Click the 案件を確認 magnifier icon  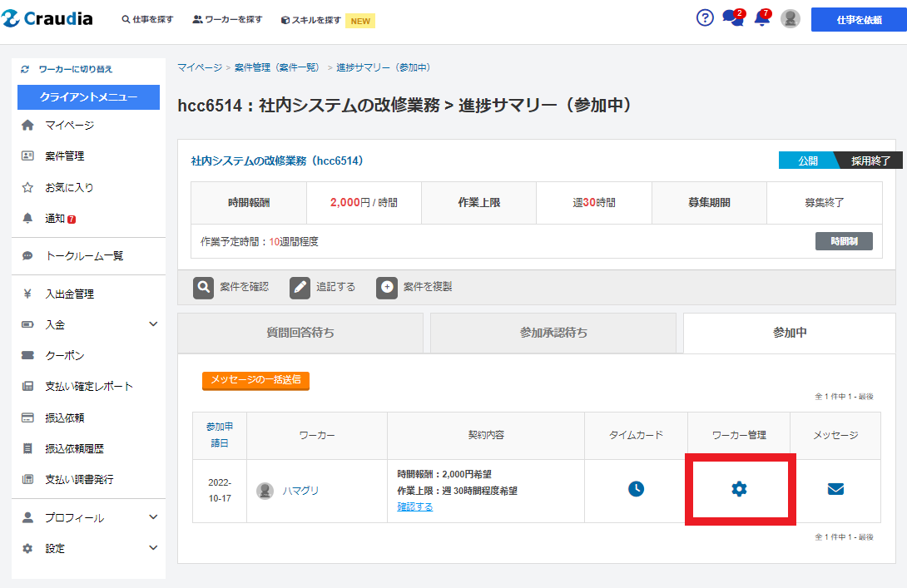pos(204,287)
